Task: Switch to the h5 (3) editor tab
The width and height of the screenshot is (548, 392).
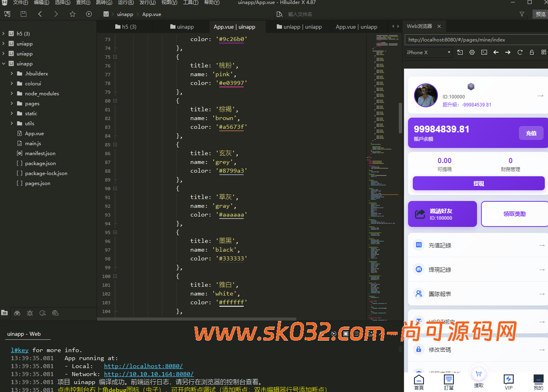Action: click(126, 27)
